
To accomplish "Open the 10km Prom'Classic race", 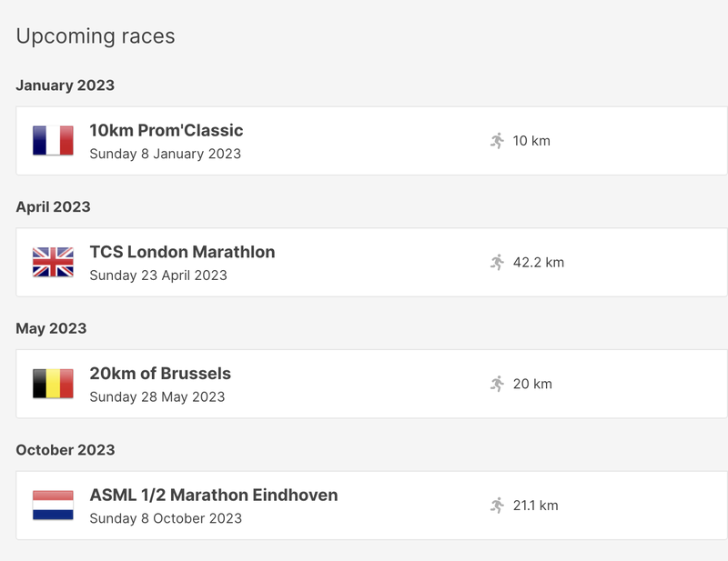I will pos(170,128).
